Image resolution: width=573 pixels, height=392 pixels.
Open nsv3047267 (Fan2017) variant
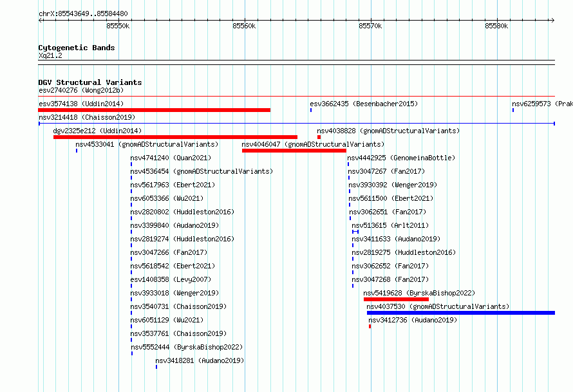(386, 171)
